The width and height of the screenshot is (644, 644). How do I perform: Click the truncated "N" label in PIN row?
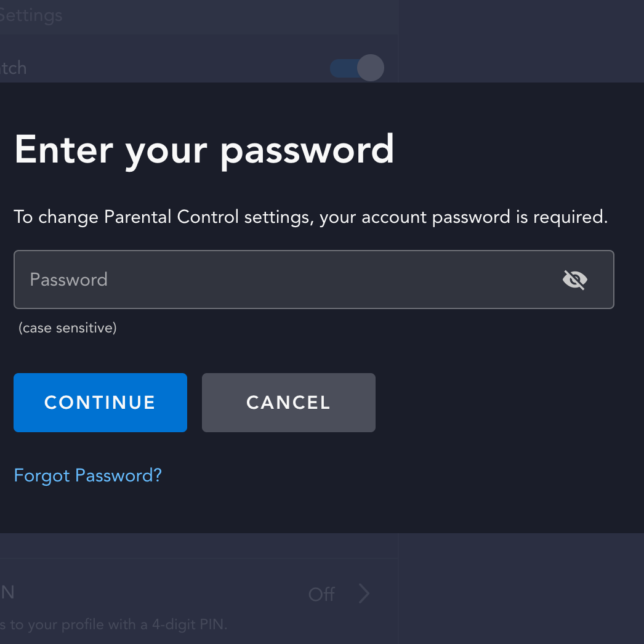coord(7,592)
